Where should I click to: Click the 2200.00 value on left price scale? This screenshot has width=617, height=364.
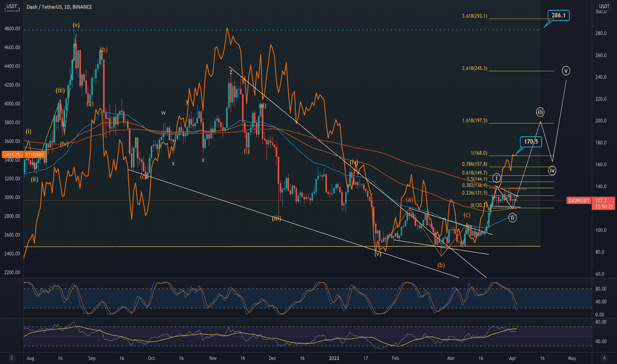point(12,272)
